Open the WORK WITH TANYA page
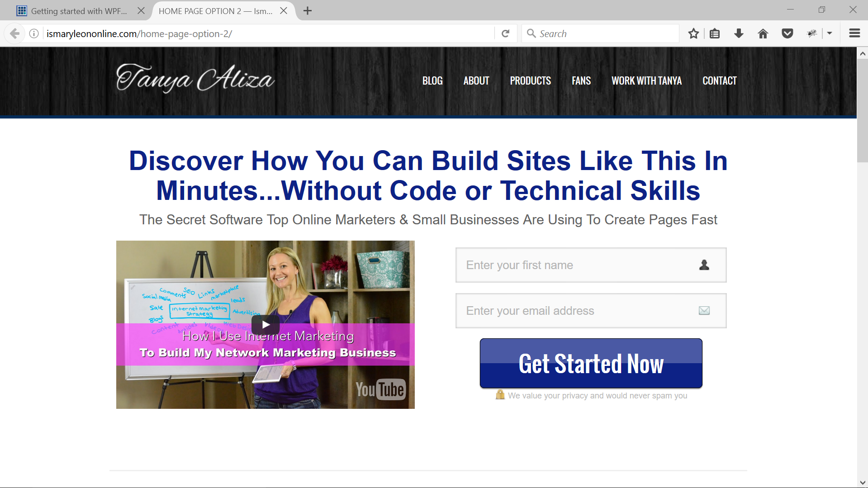868x488 pixels. (647, 81)
